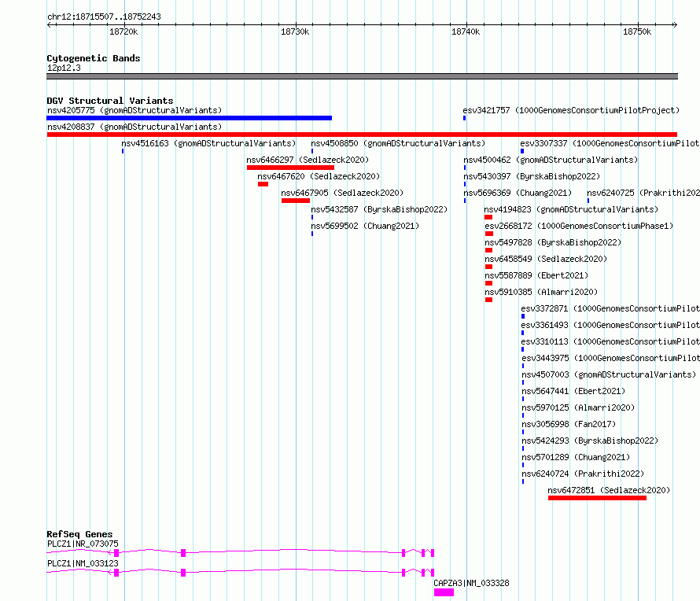Click nsv5696369 Chuang2021 label
Image resolution: width=700 pixels, height=601 pixels.
[x=518, y=193]
